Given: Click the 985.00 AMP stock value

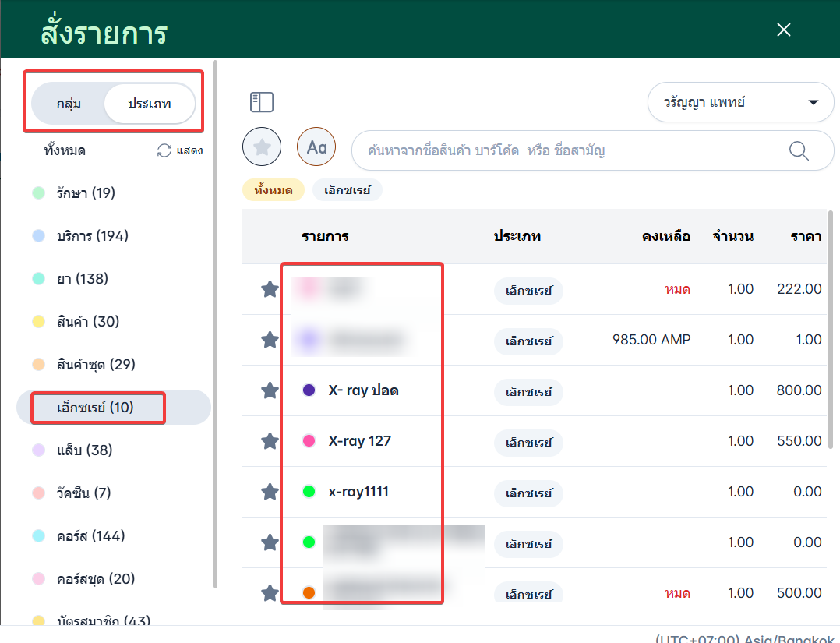Looking at the screenshot, I should [651, 340].
